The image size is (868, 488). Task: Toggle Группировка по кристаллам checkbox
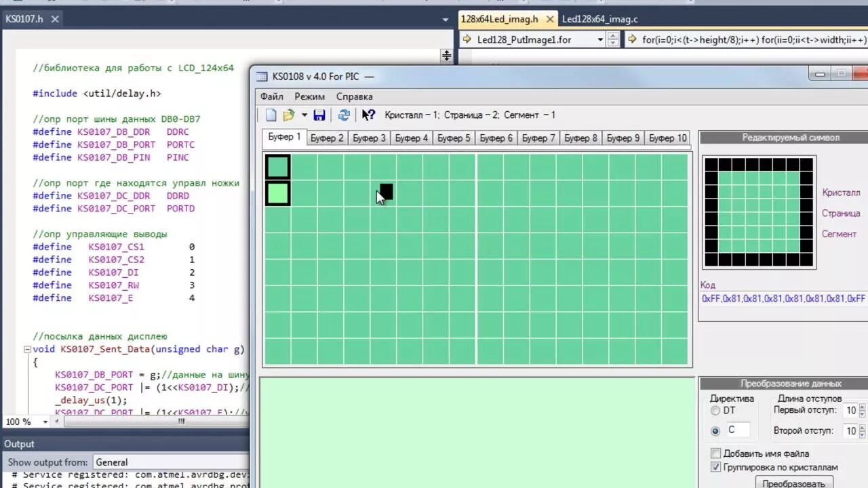(715, 467)
